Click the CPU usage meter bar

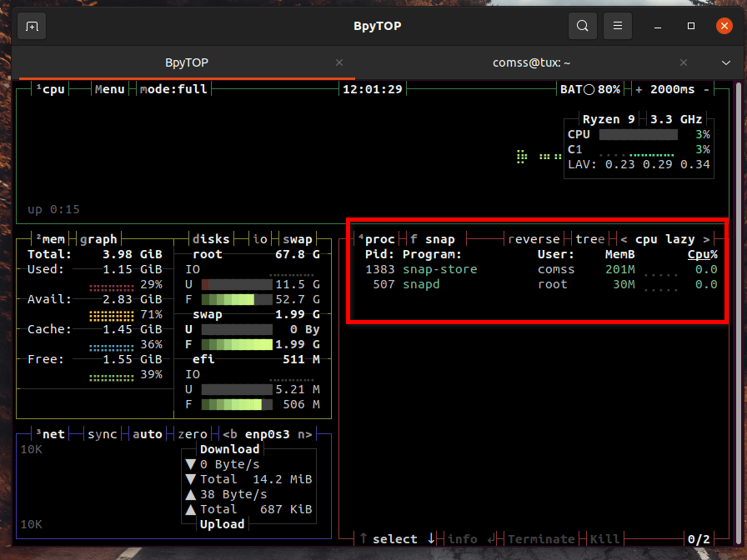tap(639, 135)
